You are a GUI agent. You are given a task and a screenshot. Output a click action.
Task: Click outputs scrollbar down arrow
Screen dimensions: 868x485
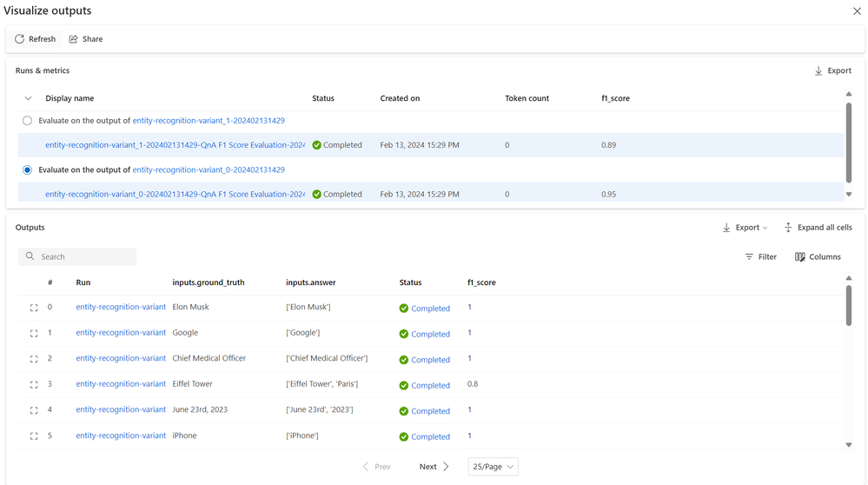849,445
